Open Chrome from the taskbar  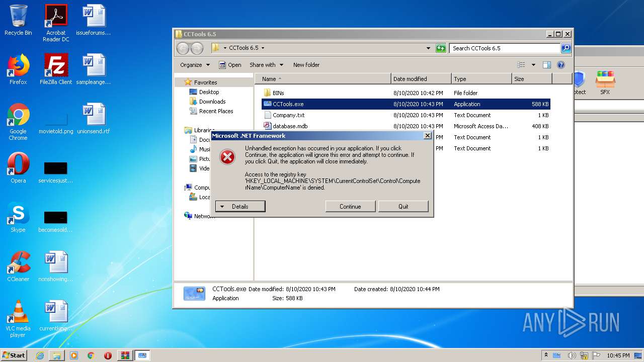(x=91, y=355)
